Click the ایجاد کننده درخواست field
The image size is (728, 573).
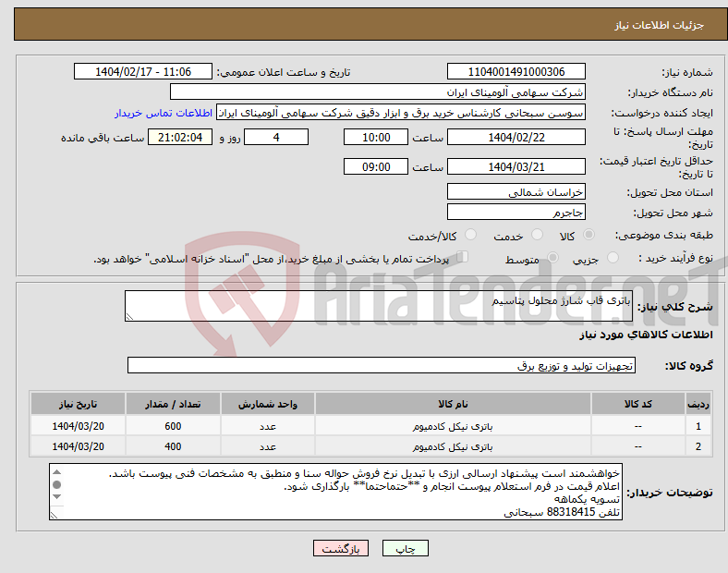401,113
